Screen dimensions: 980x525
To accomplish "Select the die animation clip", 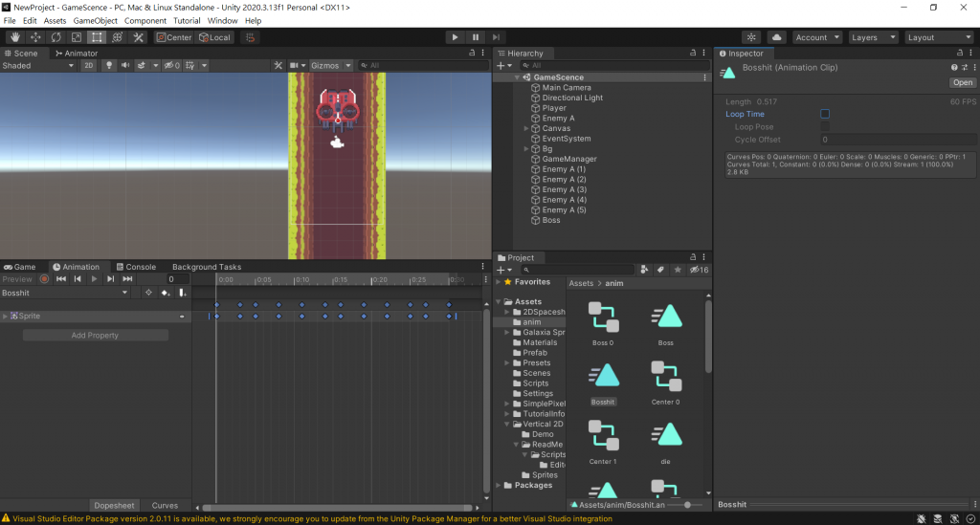I will [666, 442].
